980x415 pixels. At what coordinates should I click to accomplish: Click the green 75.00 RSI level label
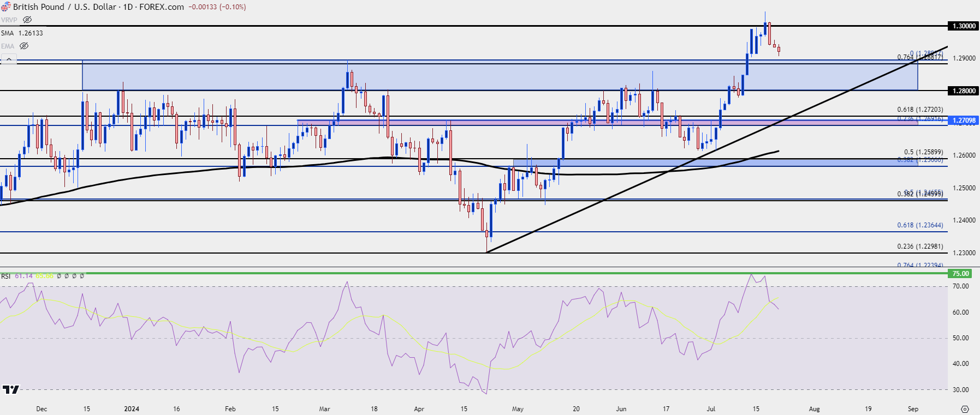(961, 273)
